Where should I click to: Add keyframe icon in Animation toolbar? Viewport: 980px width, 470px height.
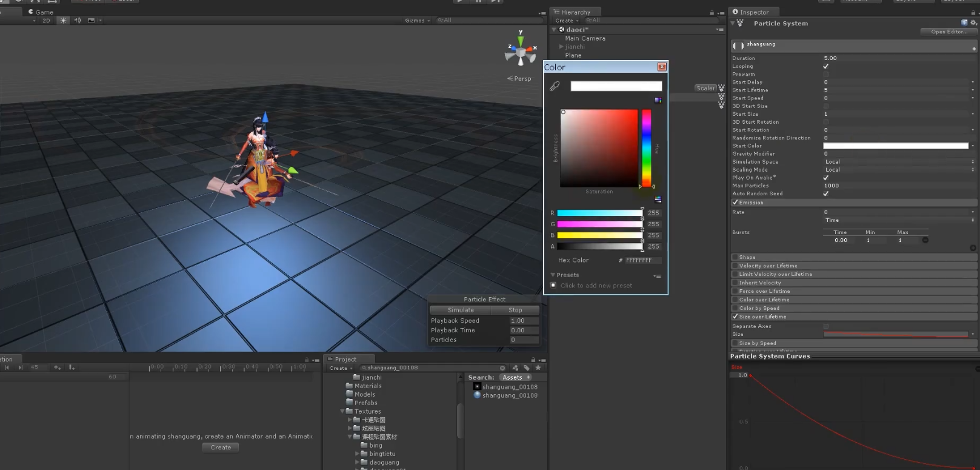(x=57, y=368)
